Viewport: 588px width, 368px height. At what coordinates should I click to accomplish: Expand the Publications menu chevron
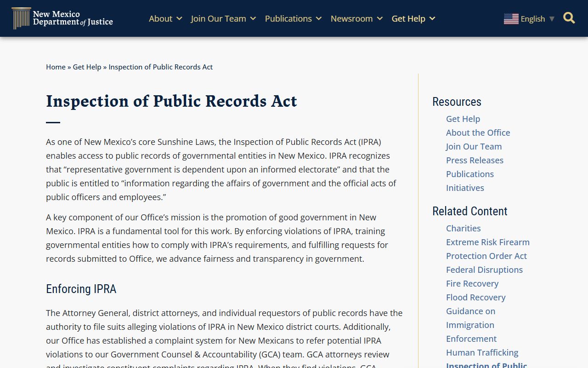click(x=319, y=19)
